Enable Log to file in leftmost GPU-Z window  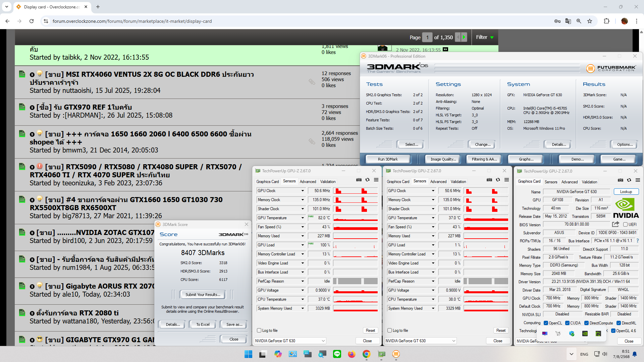click(x=259, y=330)
